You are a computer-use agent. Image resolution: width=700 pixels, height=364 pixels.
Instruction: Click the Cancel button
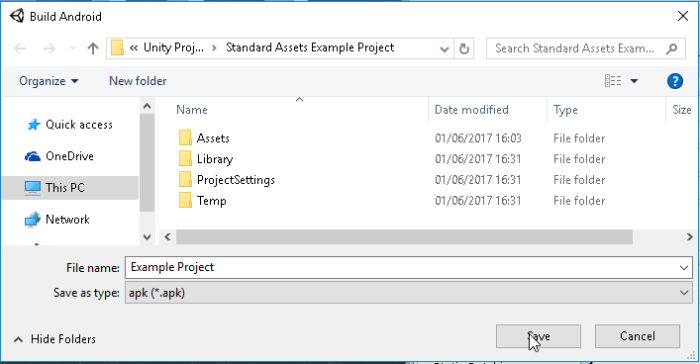point(637,336)
